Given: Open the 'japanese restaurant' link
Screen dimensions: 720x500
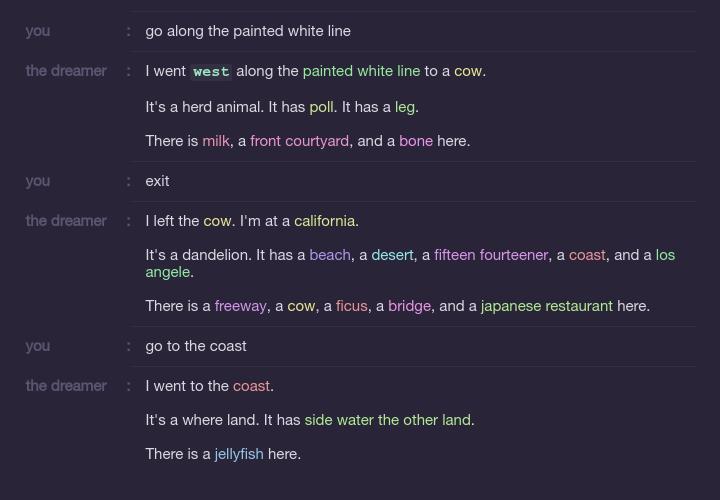Looking at the screenshot, I should coord(547,306).
